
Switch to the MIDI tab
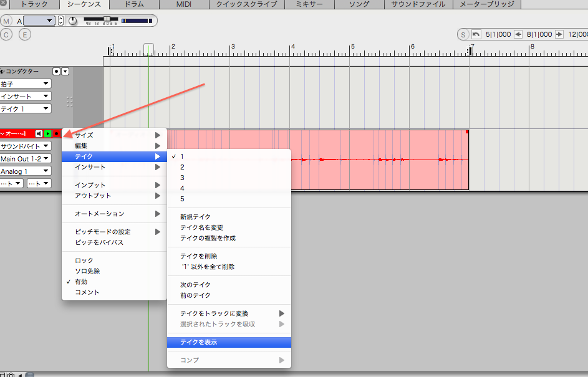click(x=184, y=4)
